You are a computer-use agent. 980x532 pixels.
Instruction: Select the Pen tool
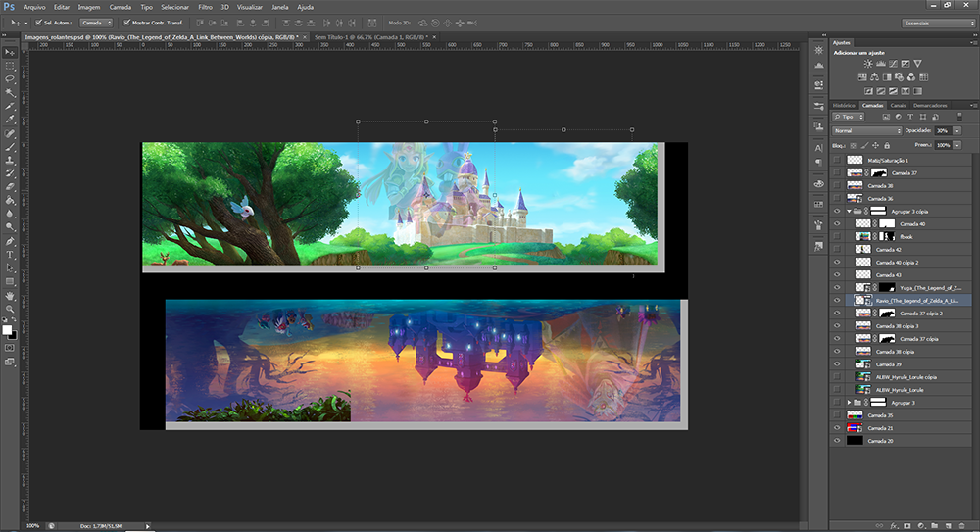[10, 241]
